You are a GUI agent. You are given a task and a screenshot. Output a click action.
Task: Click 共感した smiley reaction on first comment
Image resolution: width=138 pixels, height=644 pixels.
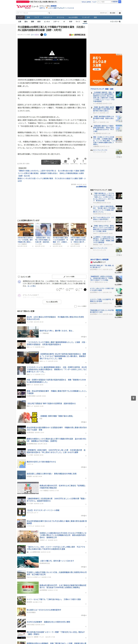[x=57, y=289]
